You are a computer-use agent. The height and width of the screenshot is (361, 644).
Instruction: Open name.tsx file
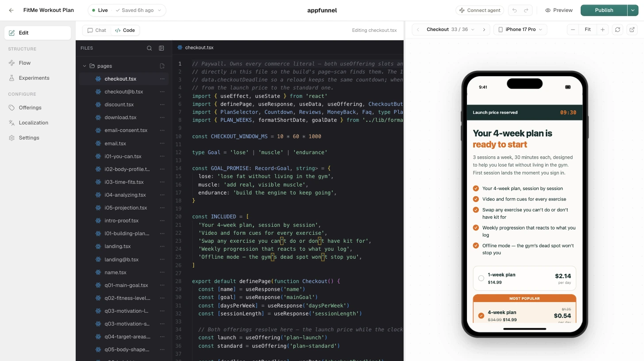(x=124, y=272)
